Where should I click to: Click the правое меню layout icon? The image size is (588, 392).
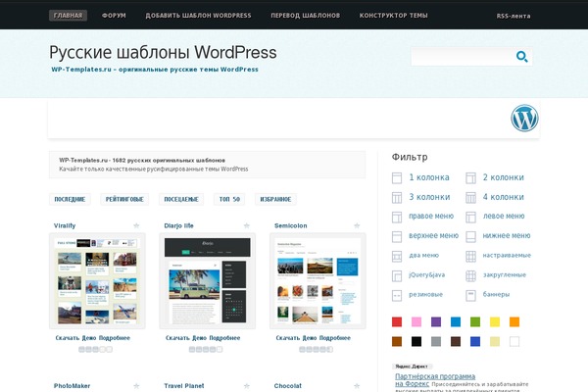point(397,217)
